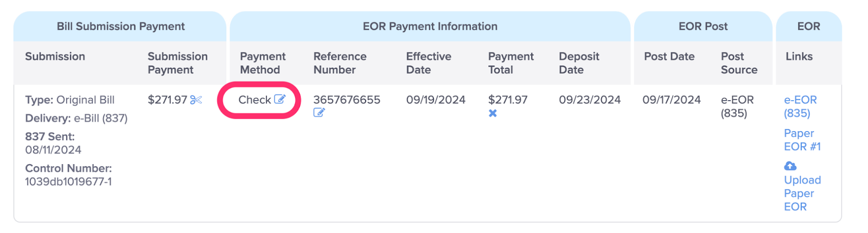The image size is (868, 233).
Task: Remove payment total using blue X icon
Action: click(493, 113)
